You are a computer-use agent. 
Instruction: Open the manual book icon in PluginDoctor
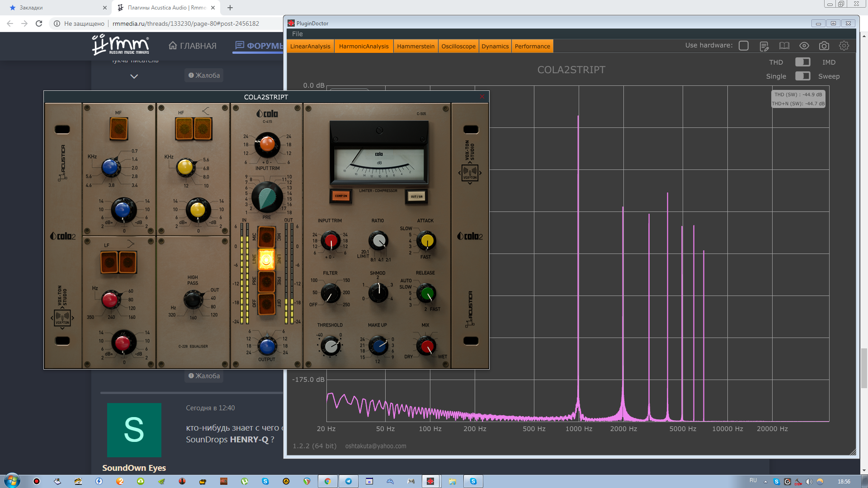point(784,46)
